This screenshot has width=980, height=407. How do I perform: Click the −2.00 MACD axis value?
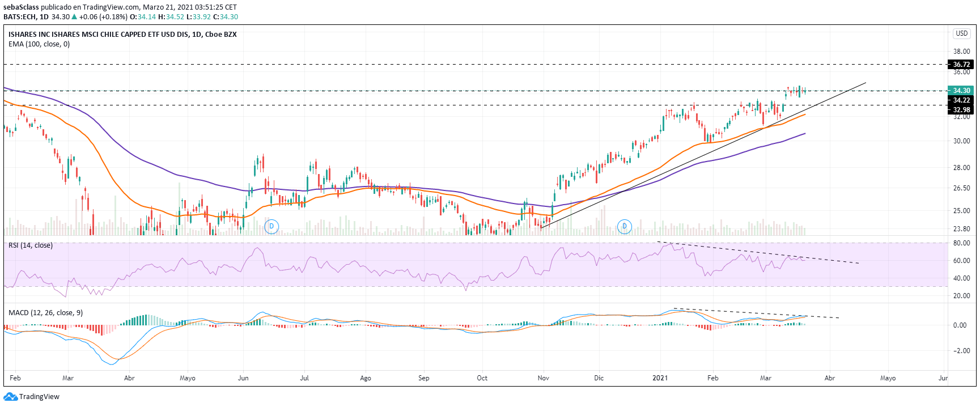point(961,351)
